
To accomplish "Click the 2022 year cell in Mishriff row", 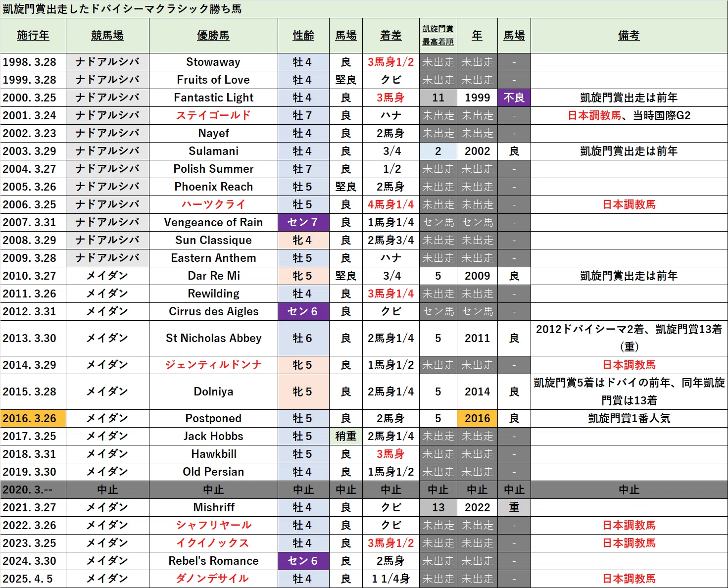I will pos(477,507).
